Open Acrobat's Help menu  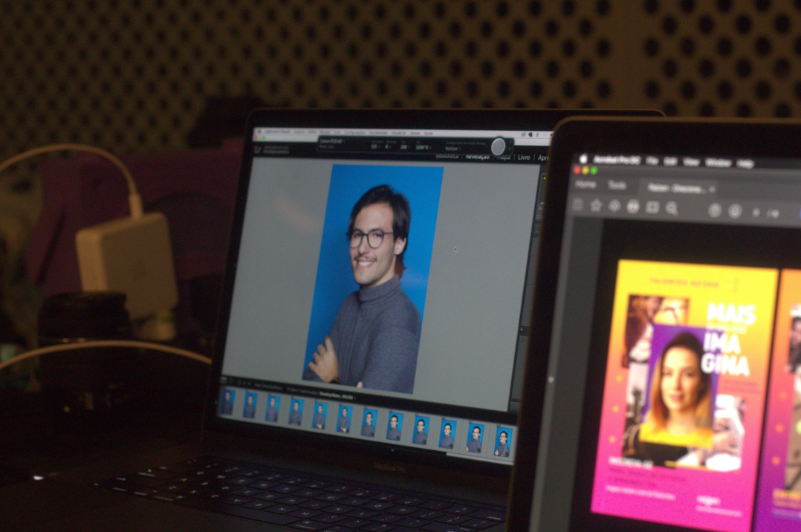coord(745,164)
